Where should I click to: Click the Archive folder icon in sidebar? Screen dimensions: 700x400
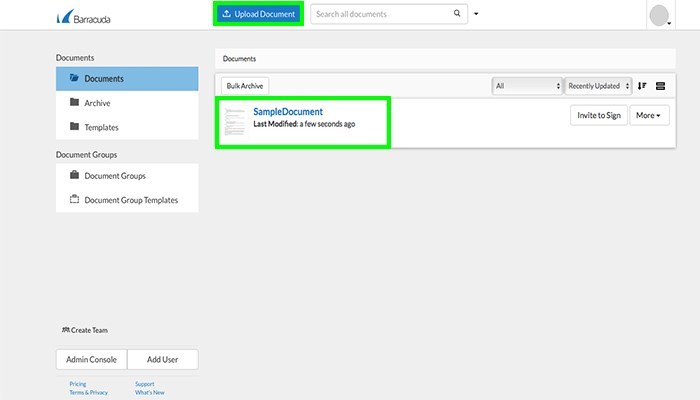74,102
